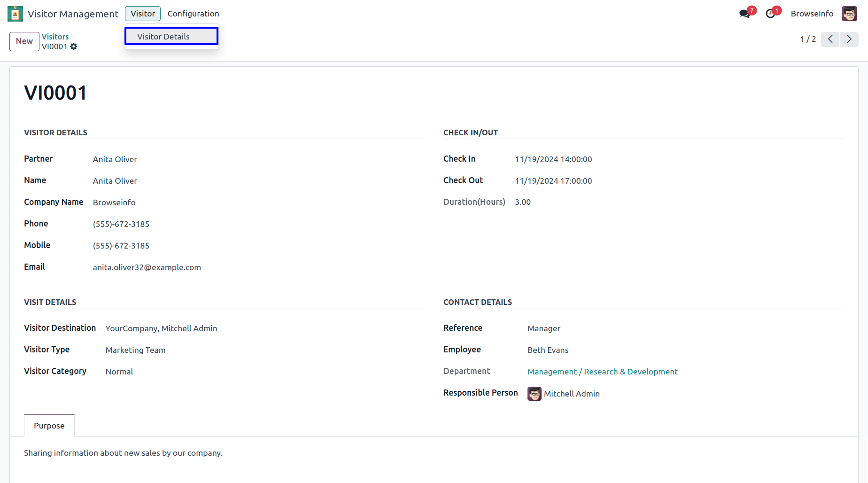Switch to the Purpose tab
The image size is (868, 483).
coord(49,426)
